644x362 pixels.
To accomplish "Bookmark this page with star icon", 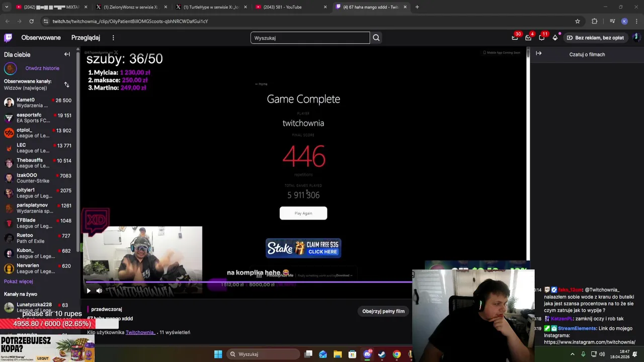I will (578, 21).
